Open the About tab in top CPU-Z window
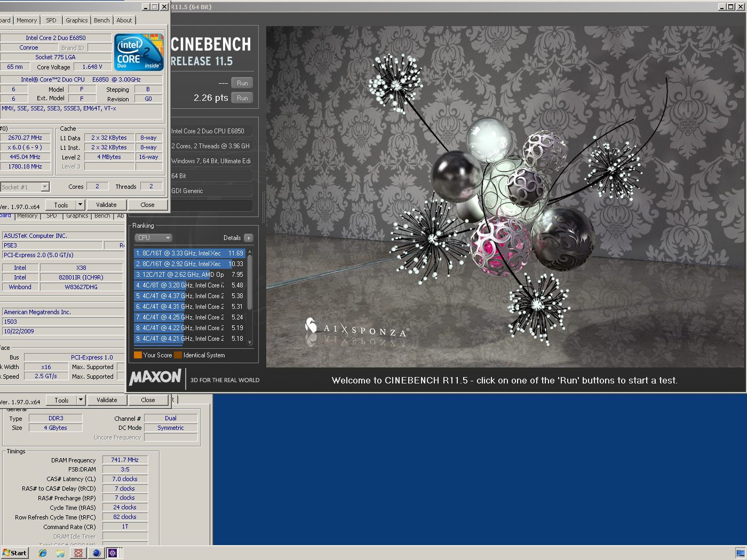The image size is (747, 560). (x=124, y=20)
